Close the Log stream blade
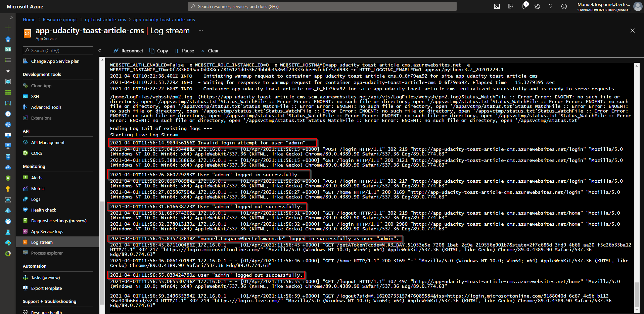The height and width of the screenshot is (314, 644). coord(633,31)
